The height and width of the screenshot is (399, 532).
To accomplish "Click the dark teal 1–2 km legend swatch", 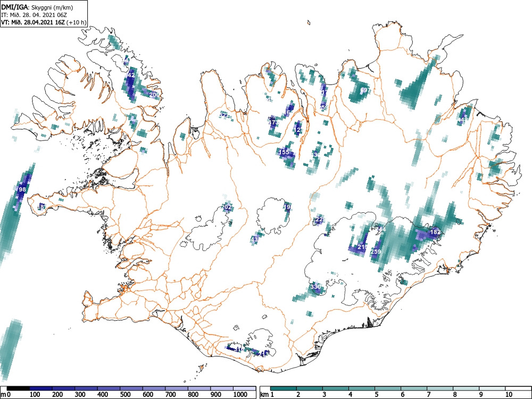I will tap(284, 388).
